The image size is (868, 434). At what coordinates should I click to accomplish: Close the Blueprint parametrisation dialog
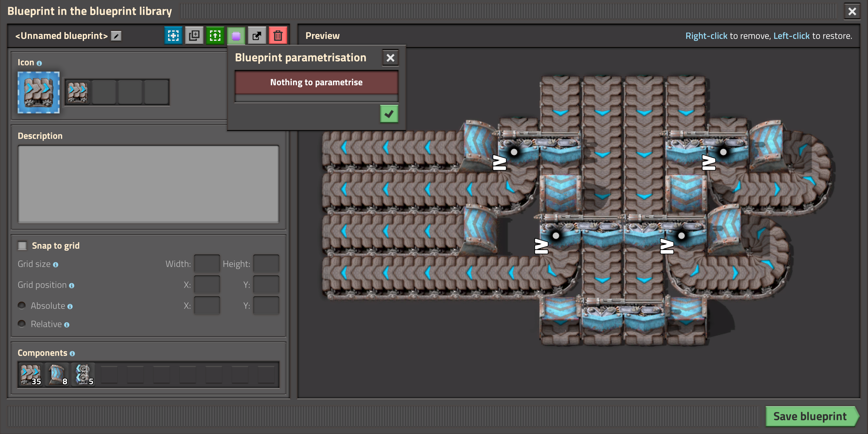coord(390,58)
